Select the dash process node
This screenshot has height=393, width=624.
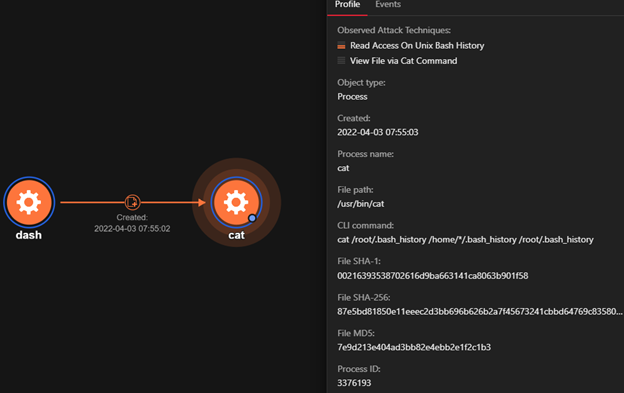29,202
